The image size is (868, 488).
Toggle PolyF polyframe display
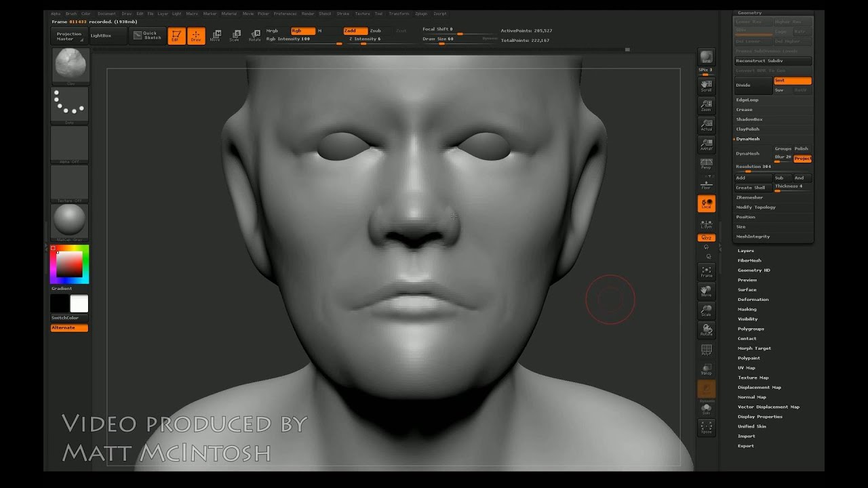point(706,350)
